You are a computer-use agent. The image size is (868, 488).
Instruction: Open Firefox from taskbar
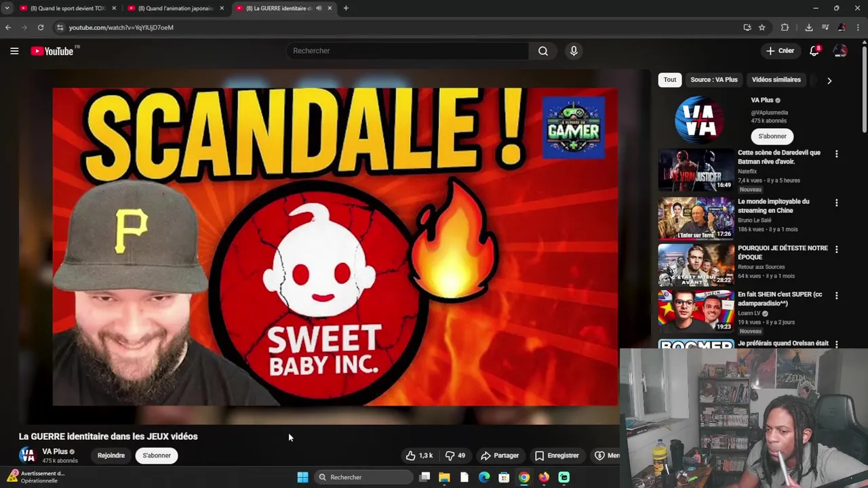[544, 477]
